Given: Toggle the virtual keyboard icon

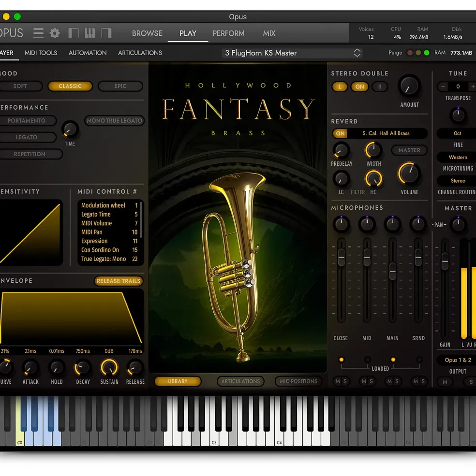Looking at the screenshot, I should coord(89,33).
